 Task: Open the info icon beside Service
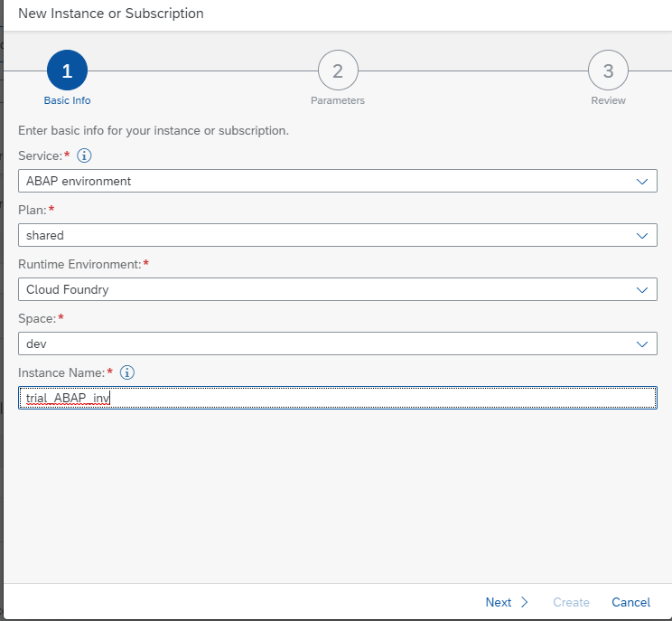point(85,155)
